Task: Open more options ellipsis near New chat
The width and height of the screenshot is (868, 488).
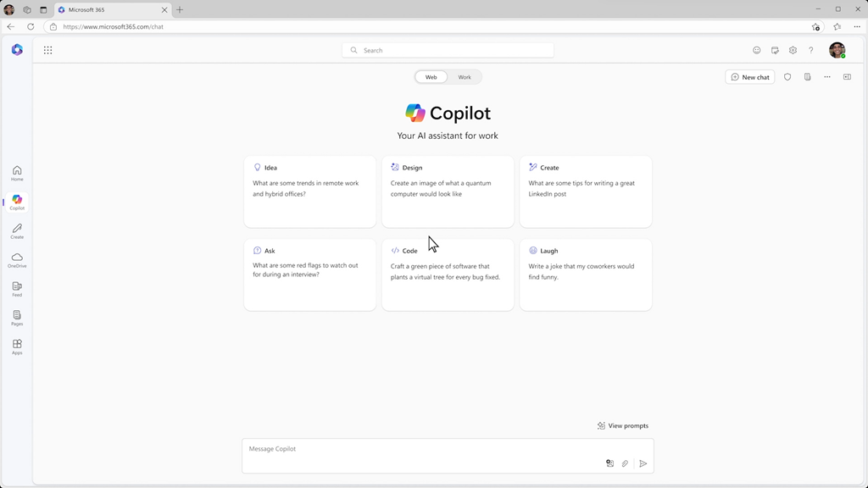Action: pos(827,77)
